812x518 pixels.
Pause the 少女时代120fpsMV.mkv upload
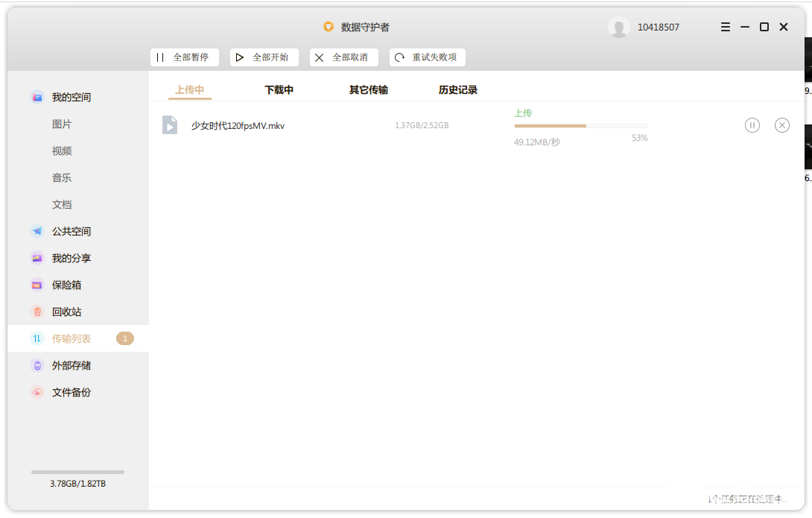(x=752, y=125)
